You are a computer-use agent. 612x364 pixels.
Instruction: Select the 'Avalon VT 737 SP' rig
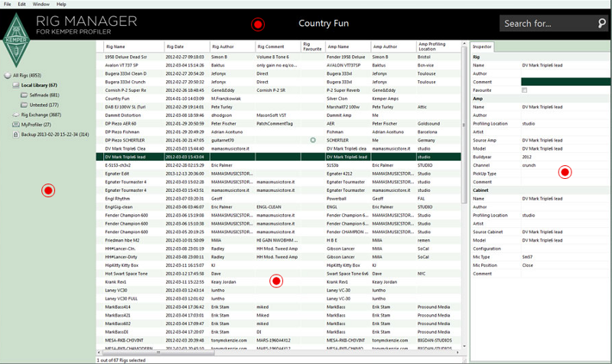(x=278, y=65)
